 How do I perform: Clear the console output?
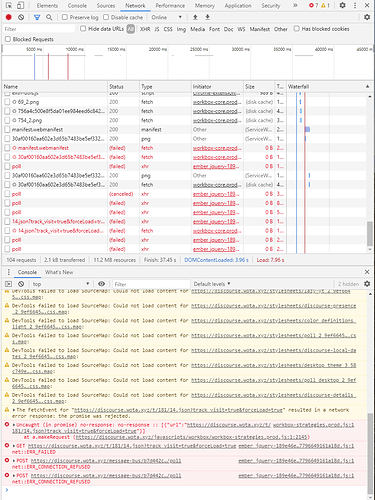(x=21, y=284)
